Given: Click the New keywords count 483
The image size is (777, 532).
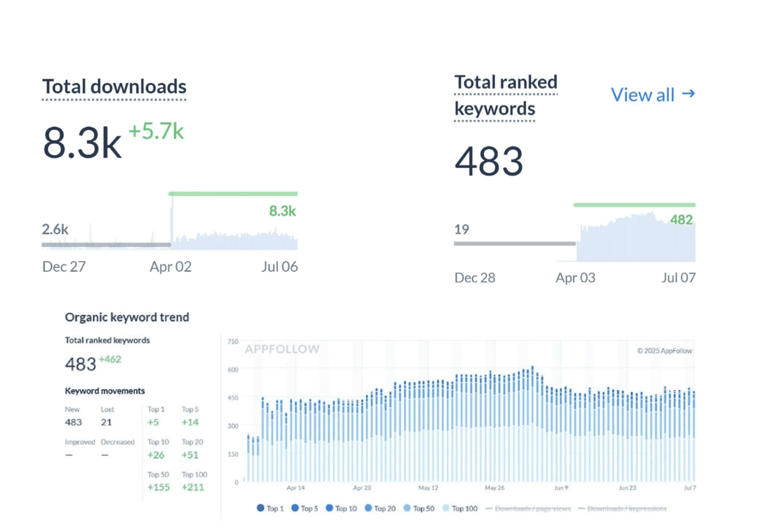Looking at the screenshot, I should (73, 422).
